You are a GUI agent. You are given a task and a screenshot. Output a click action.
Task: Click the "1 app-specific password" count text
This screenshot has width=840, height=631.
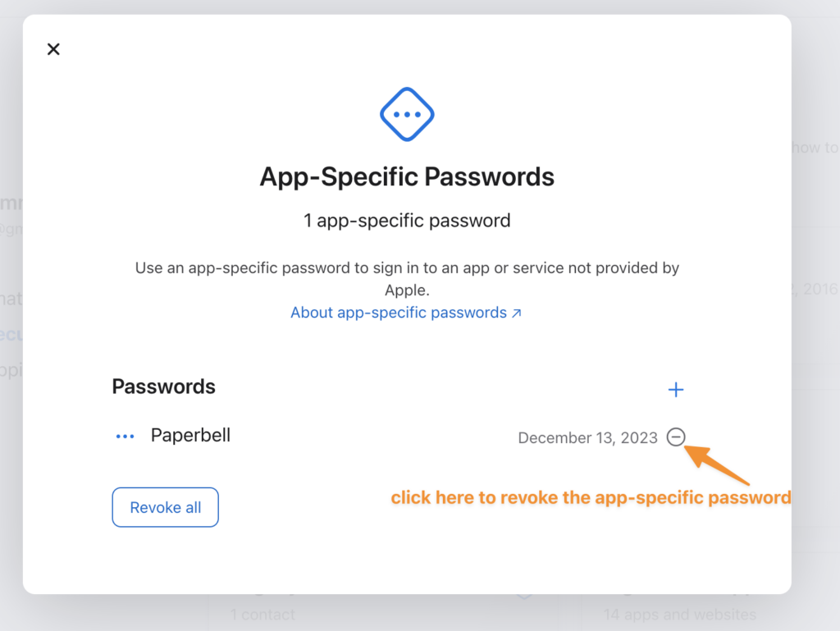click(x=407, y=221)
